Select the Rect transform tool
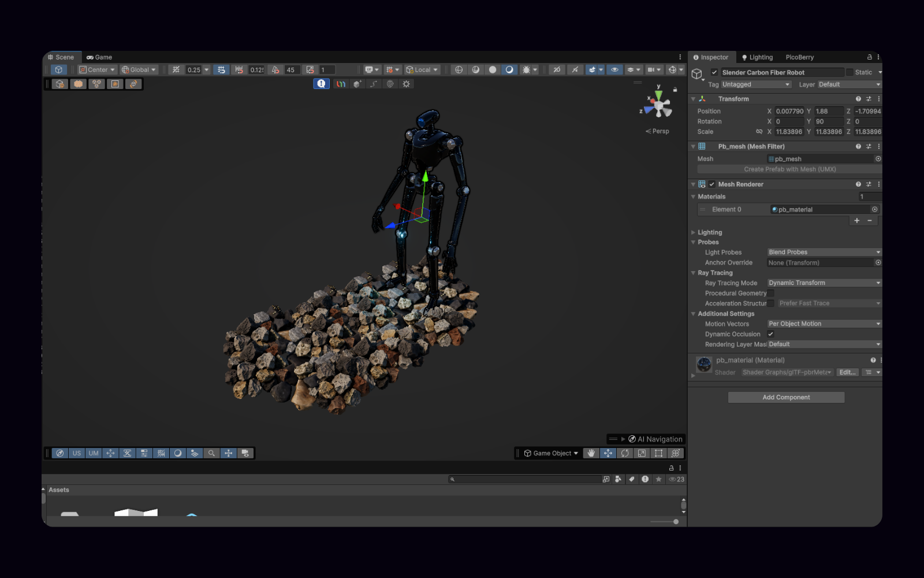 pyautogui.click(x=658, y=453)
